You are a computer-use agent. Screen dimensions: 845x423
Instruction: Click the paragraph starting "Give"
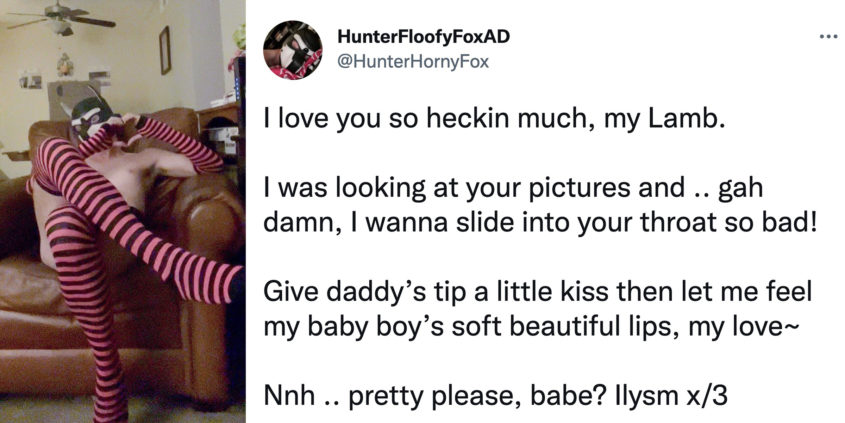537,309
